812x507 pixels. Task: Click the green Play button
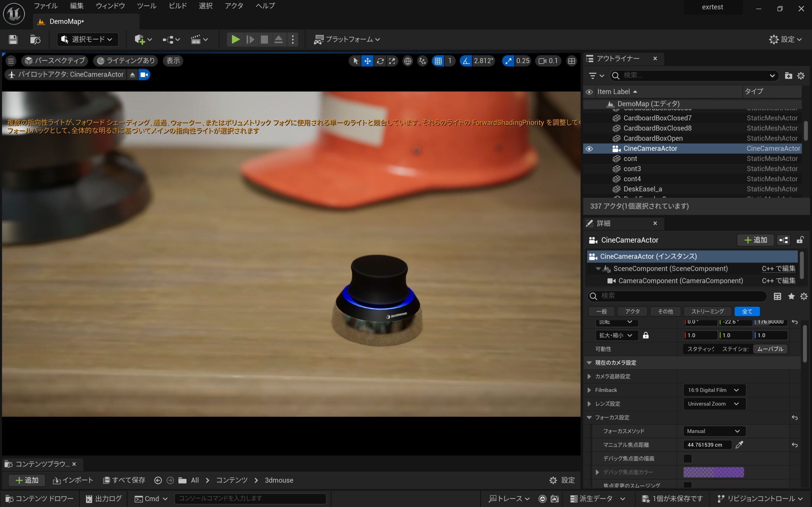235,40
